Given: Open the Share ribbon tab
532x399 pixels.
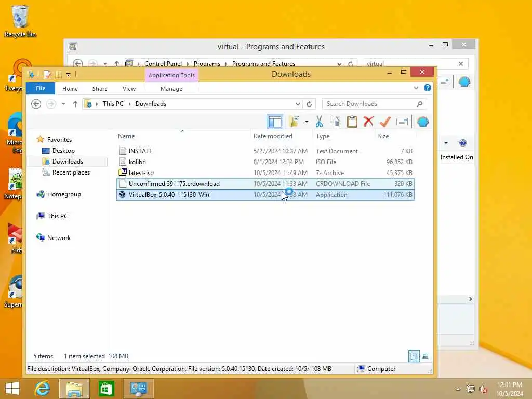Looking at the screenshot, I should tap(100, 89).
